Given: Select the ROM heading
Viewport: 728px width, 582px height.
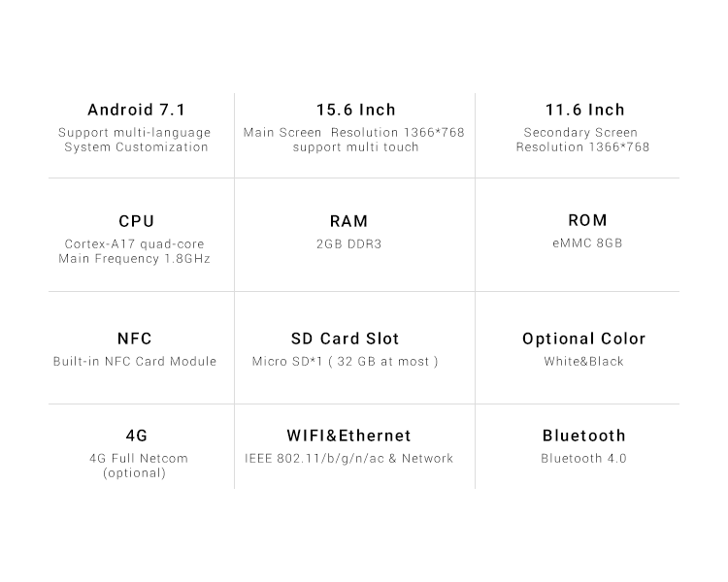Looking at the screenshot, I should [588, 220].
